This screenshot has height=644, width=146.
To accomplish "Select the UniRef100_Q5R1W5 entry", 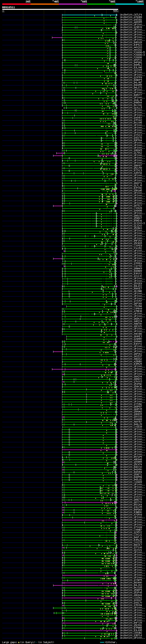I will pyautogui.click(x=131, y=191).
